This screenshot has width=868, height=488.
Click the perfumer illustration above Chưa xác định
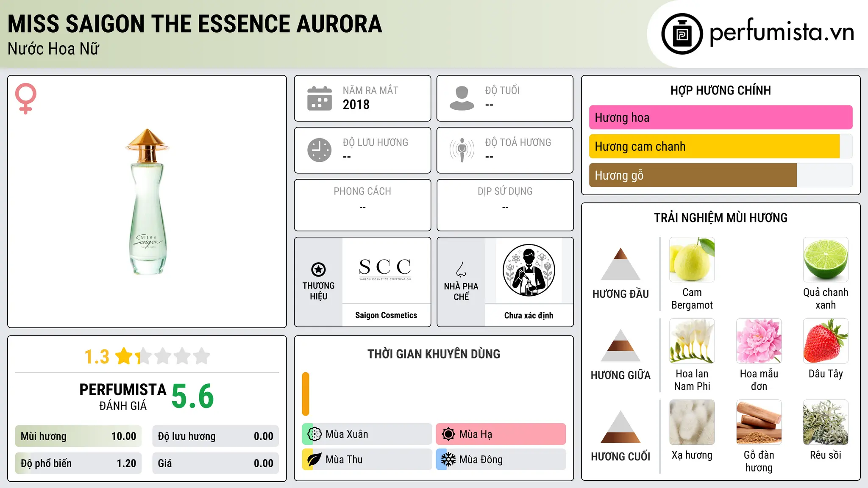[x=529, y=270]
